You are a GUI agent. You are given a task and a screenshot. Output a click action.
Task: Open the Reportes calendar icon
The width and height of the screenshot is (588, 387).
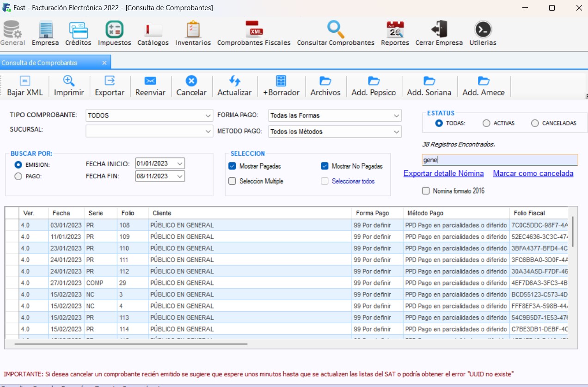395,30
